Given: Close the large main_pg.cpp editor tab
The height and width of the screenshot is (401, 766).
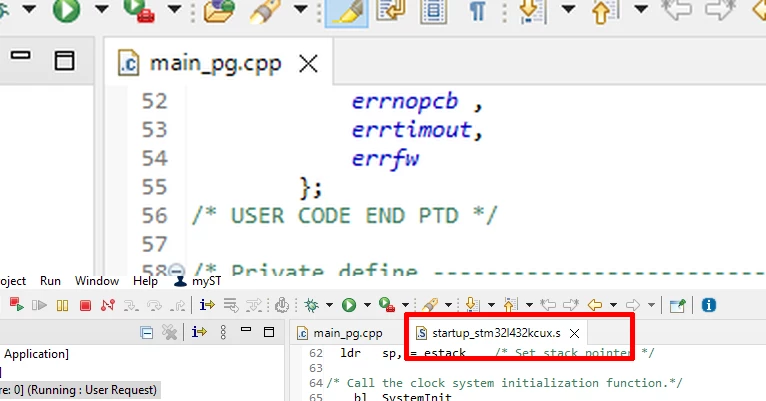Looking at the screenshot, I should pos(308,64).
